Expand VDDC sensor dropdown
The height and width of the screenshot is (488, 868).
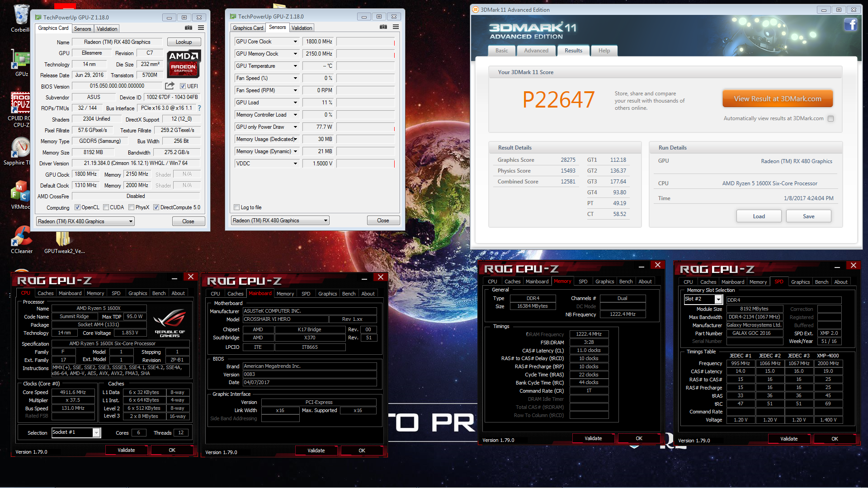click(x=295, y=164)
